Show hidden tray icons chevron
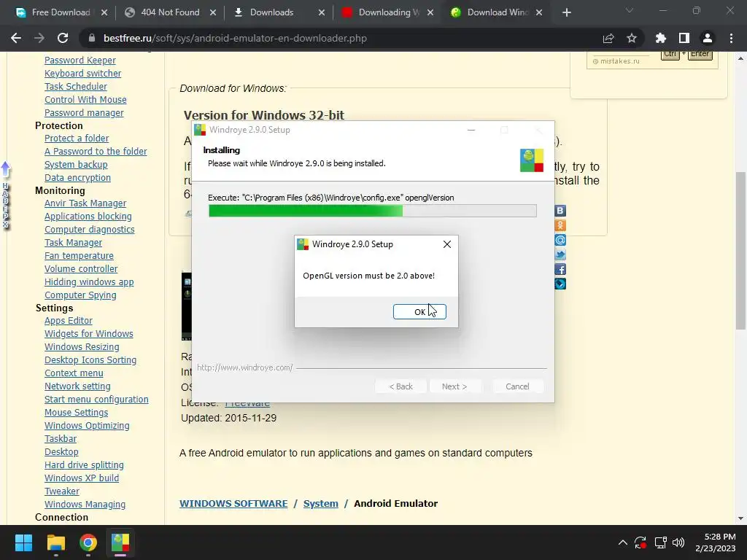 pyautogui.click(x=623, y=542)
